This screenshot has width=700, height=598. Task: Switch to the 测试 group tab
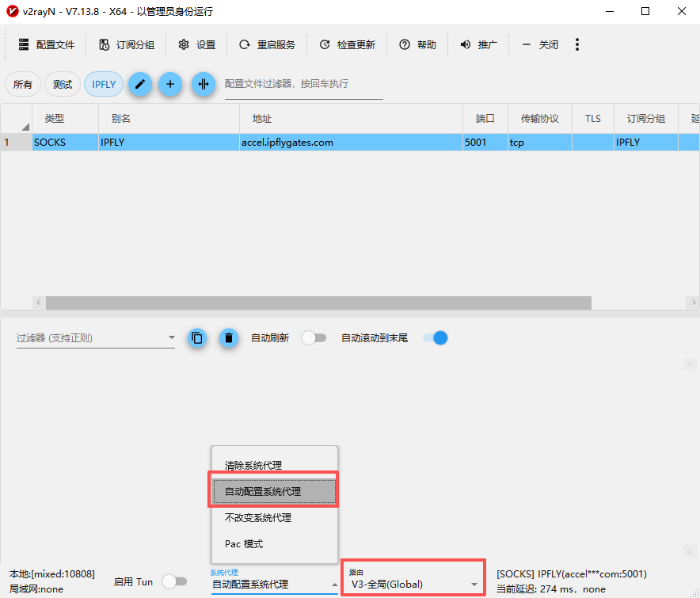[x=63, y=85]
